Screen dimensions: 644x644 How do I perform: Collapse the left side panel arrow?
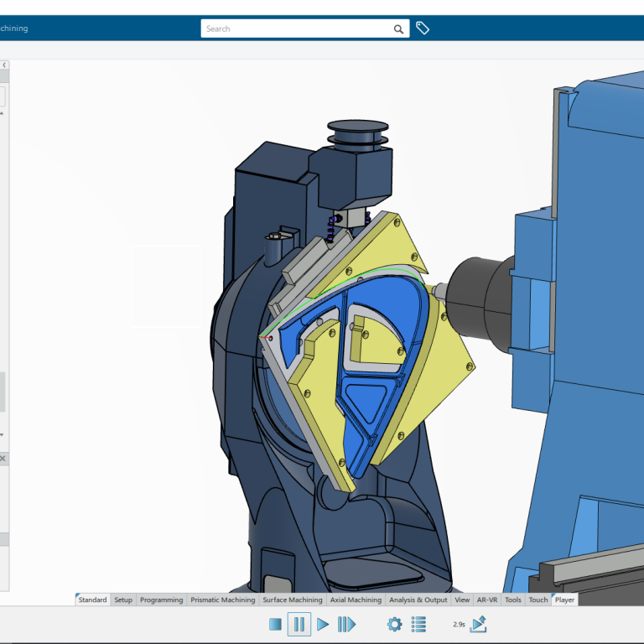3,65
